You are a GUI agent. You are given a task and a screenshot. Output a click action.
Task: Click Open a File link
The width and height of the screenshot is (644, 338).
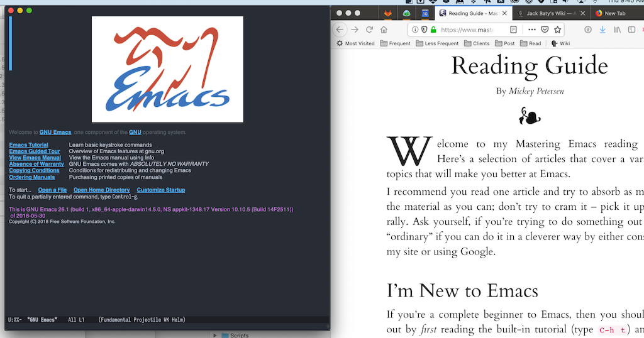pyautogui.click(x=52, y=190)
